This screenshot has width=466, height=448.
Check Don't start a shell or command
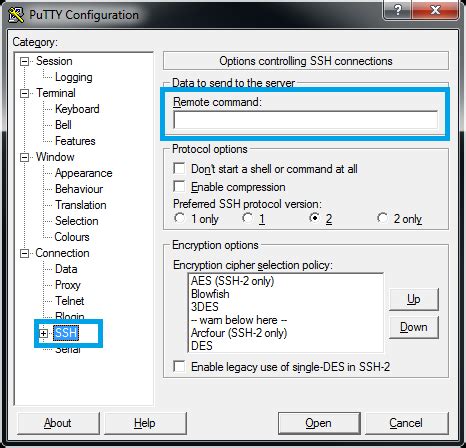click(x=179, y=168)
